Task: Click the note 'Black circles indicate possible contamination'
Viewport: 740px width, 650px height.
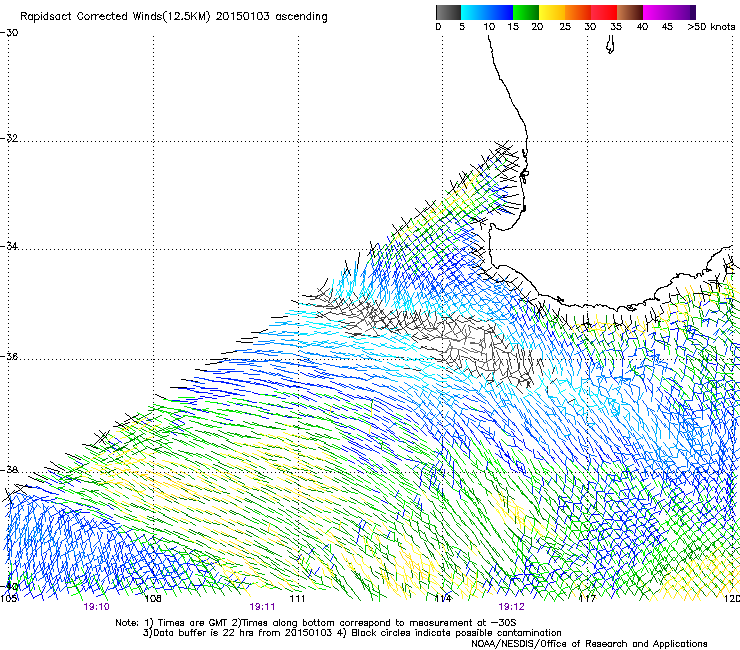Action: coord(456,633)
